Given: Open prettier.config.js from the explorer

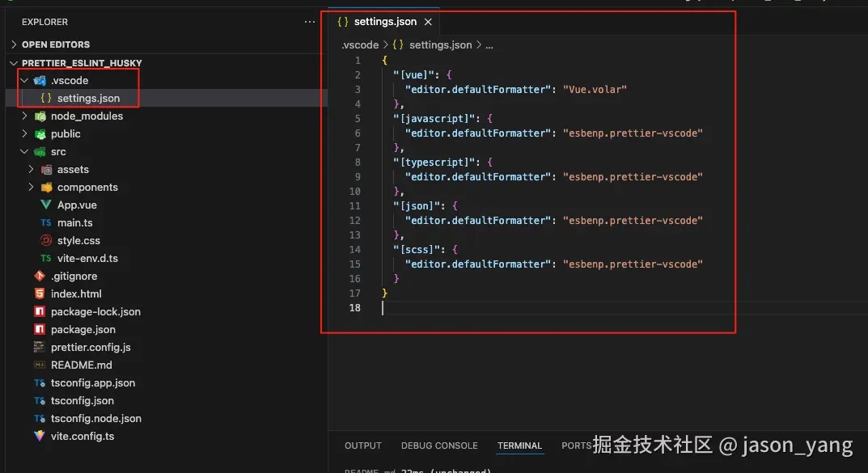Looking at the screenshot, I should click(x=91, y=347).
